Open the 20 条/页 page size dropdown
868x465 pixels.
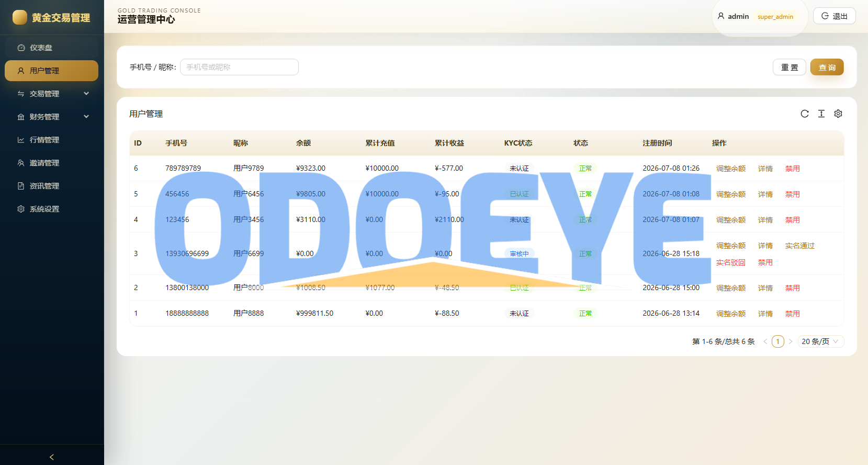tap(820, 341)
